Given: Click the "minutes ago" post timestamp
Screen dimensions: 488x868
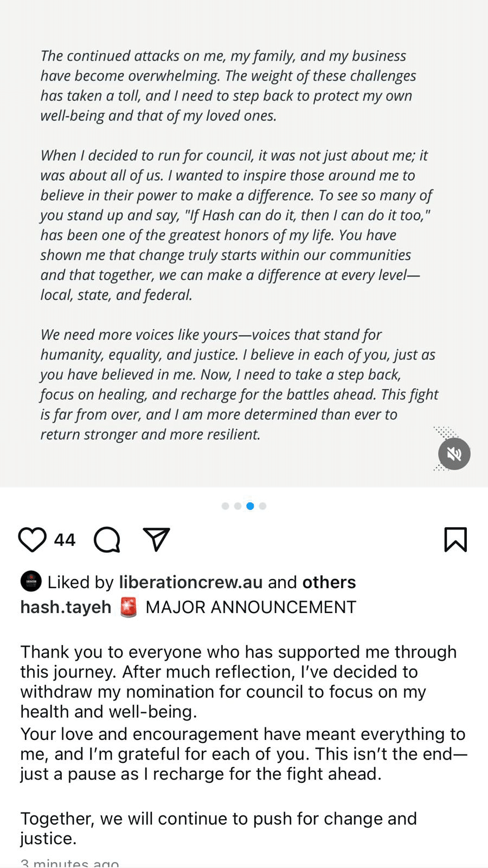Looking at the screenshot, I should (69, 863).
